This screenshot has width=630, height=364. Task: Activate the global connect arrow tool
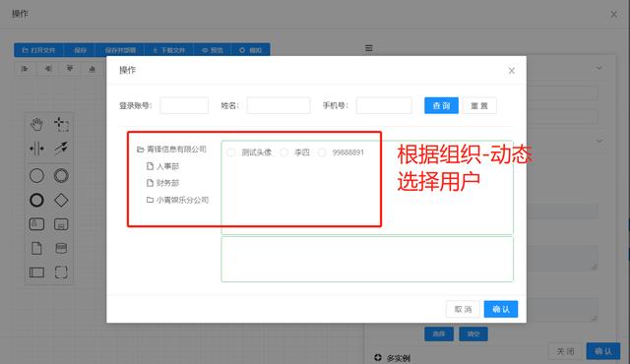tap(61, 149)
